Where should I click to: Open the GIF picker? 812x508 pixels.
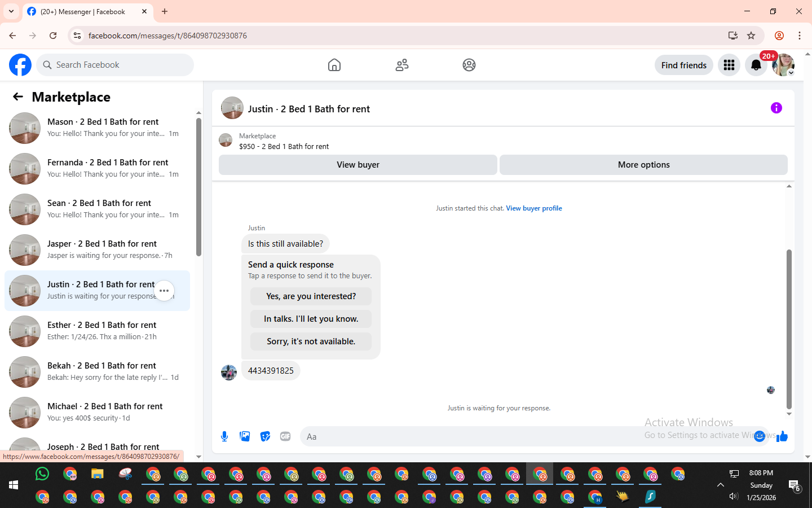tap(285, 436)
